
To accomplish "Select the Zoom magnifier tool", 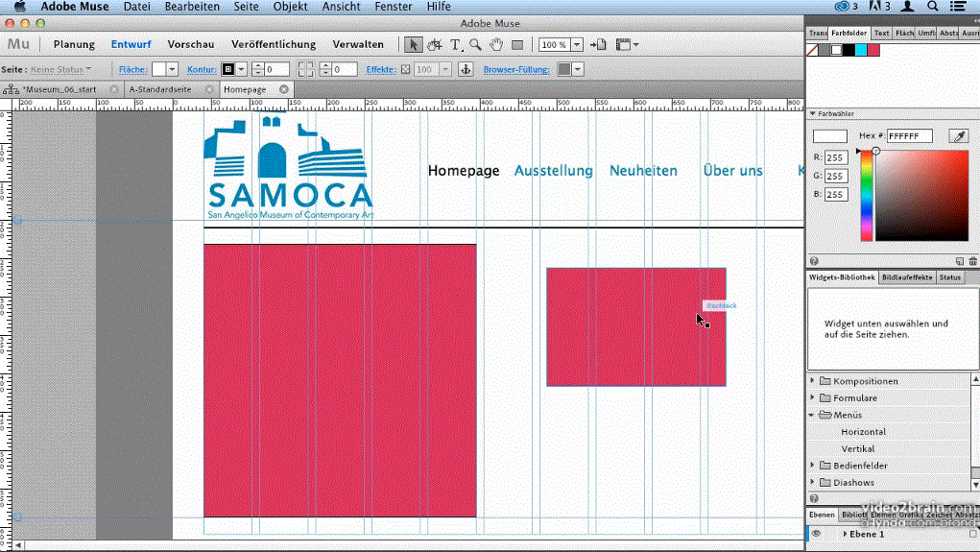I will pos(476,44).
